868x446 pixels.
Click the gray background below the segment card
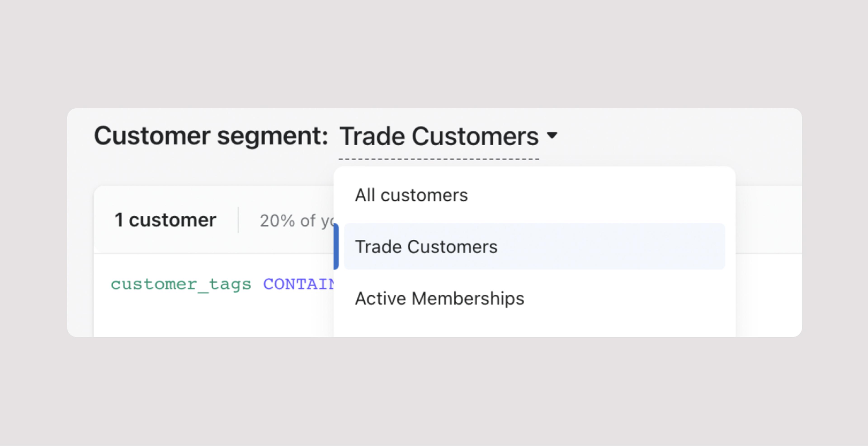[434, 390]
